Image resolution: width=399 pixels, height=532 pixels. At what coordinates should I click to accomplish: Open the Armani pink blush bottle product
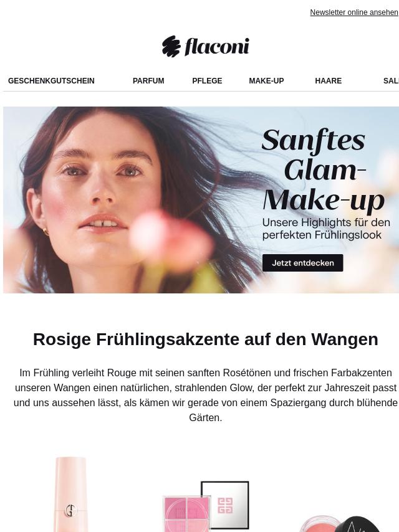tap(71, 495)
